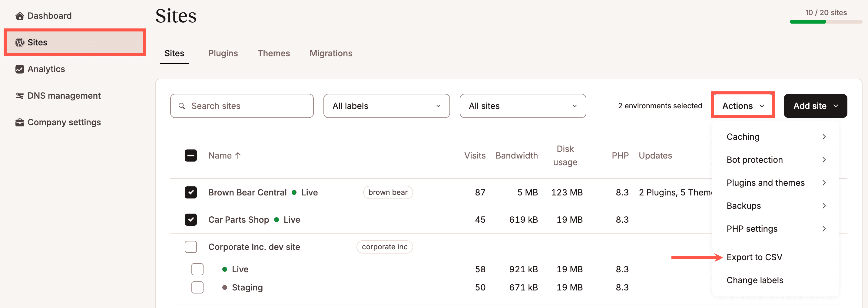Open the Brown Bear Central site

[x=247, y=192]
